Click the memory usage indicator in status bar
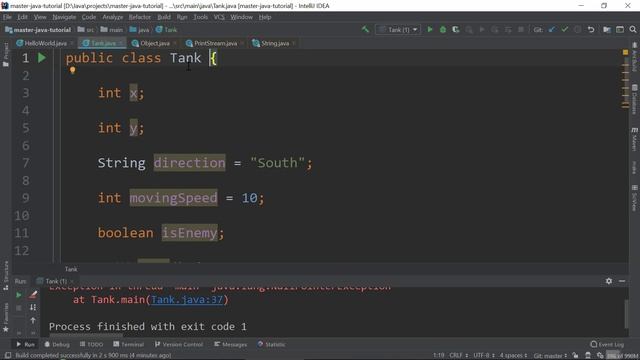This screenshot has height=360, width=640. click(x=621, y=356)
